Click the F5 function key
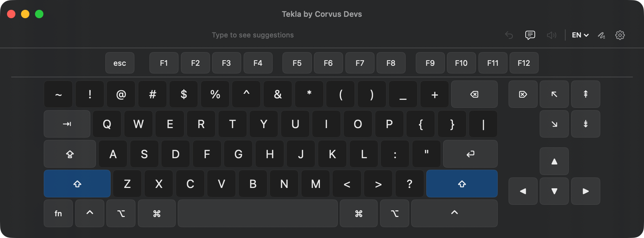 coord(297,63)
